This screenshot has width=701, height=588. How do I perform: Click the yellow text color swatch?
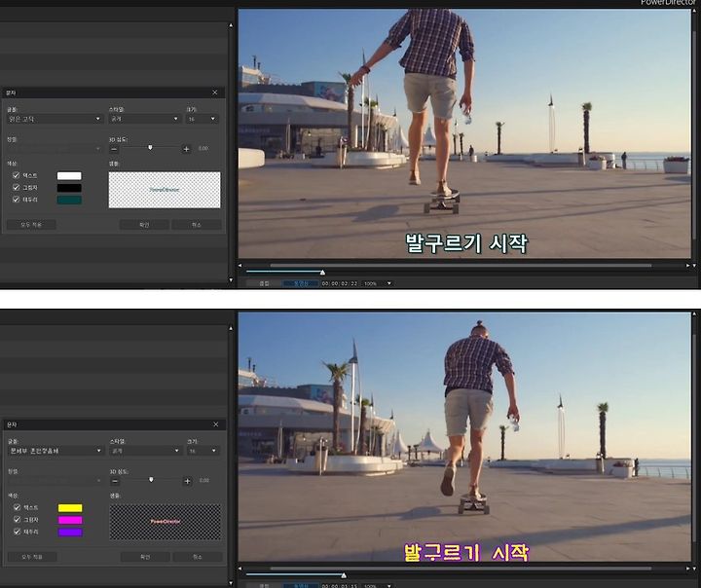click(70, 508)
